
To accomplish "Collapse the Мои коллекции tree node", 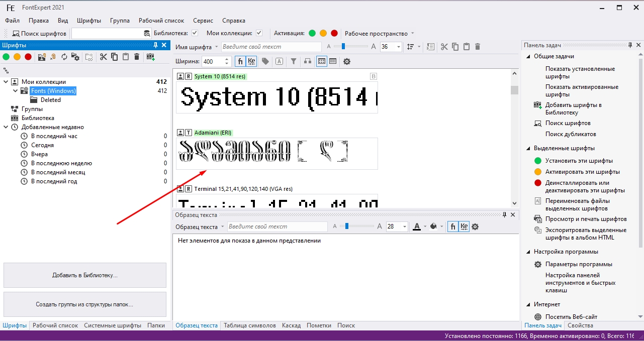I will [6, 82].
